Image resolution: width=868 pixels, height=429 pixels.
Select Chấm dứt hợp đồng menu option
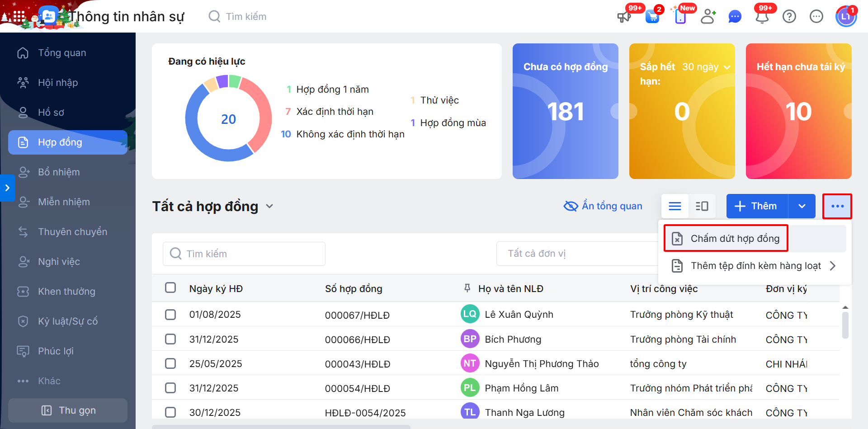(735, 238)
